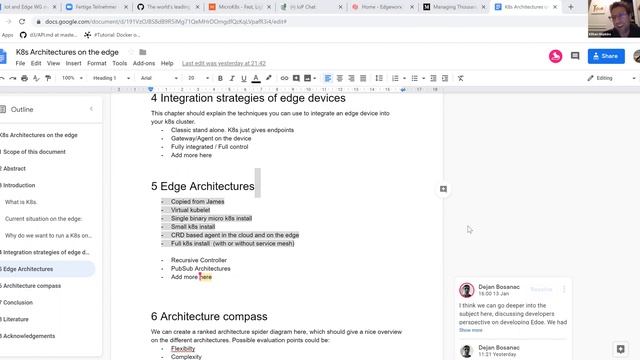Jump to Introduction in outline
The width and height of the screenshot is (640, 360).
tap(18, 185)
